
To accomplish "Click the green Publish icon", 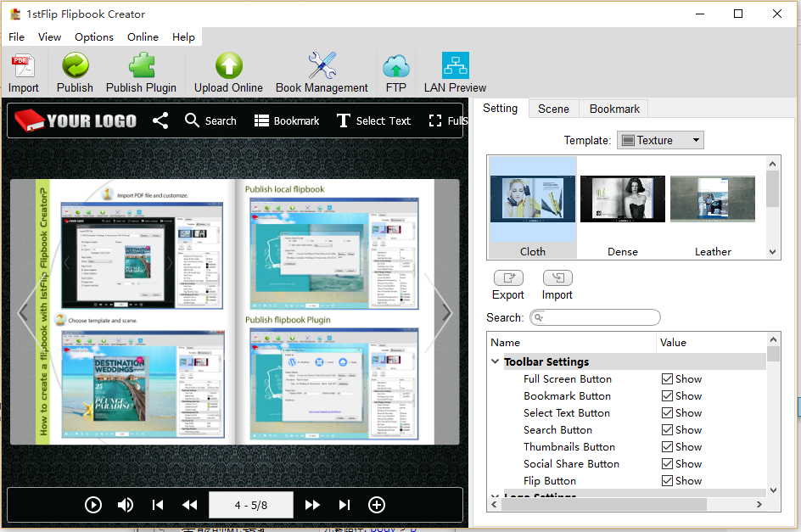I will 75,66.
